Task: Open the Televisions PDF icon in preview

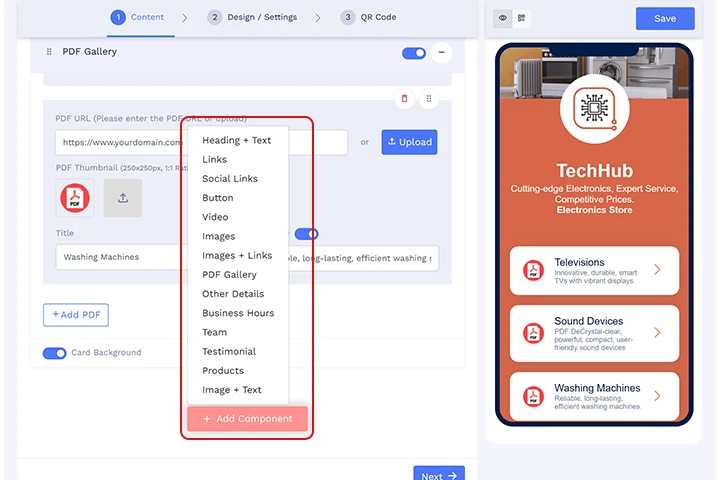Action: (534, 270)
